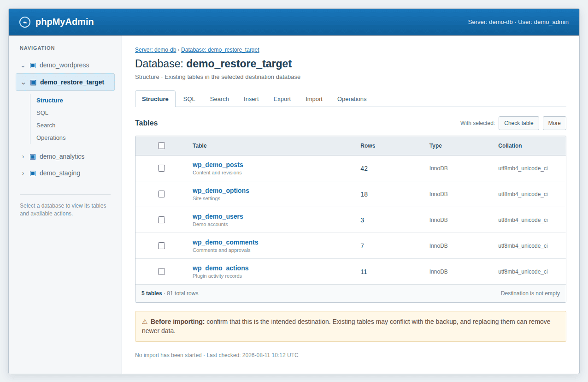The width and height of the screenshot is (588, 382).
Task: Open SQL in the sidebar submenu
Action: pos(42,113)
